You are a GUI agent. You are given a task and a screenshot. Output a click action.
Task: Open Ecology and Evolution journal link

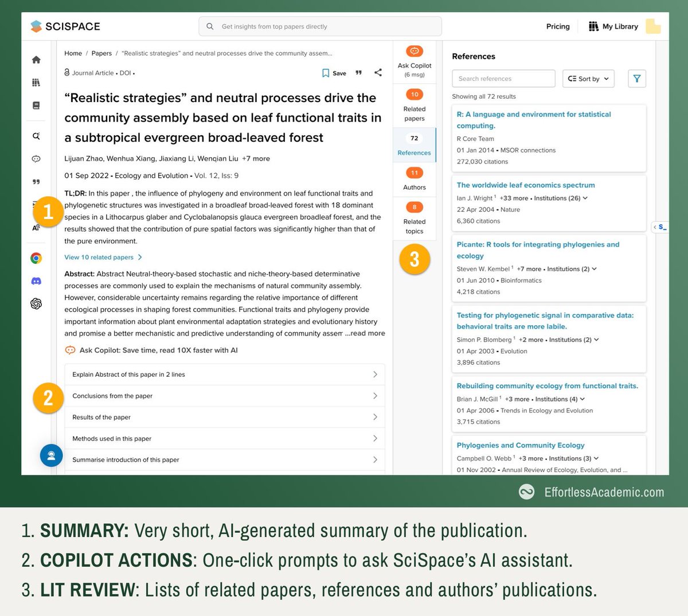tap(151, 176)
